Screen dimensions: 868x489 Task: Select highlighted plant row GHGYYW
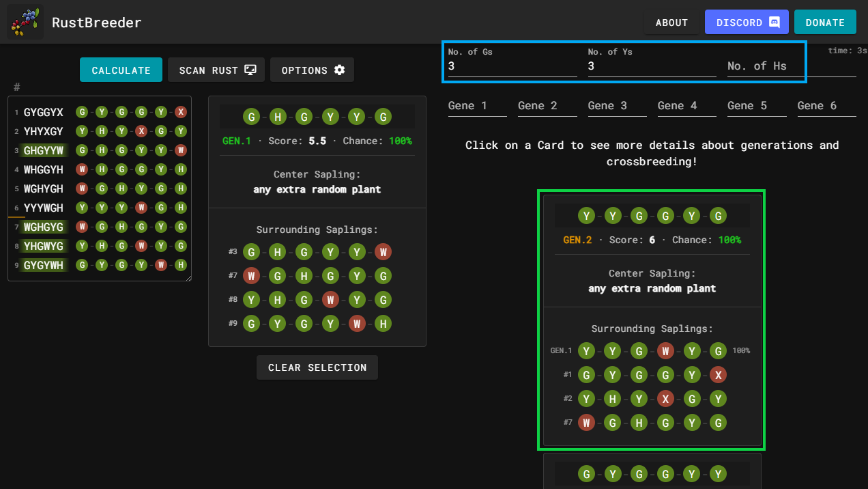(100, 150)
